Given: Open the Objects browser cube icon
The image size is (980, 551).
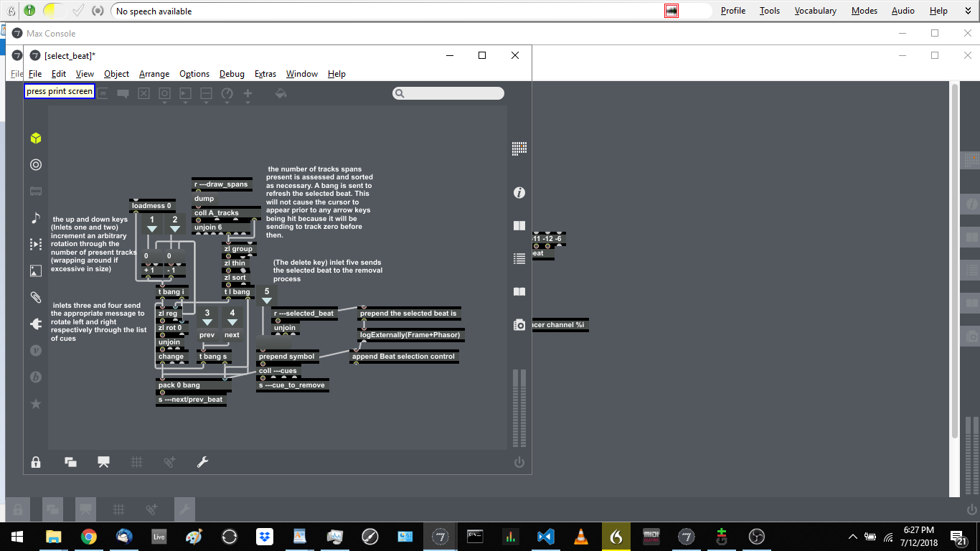Looking at the screenshot, I should (36, 138).
